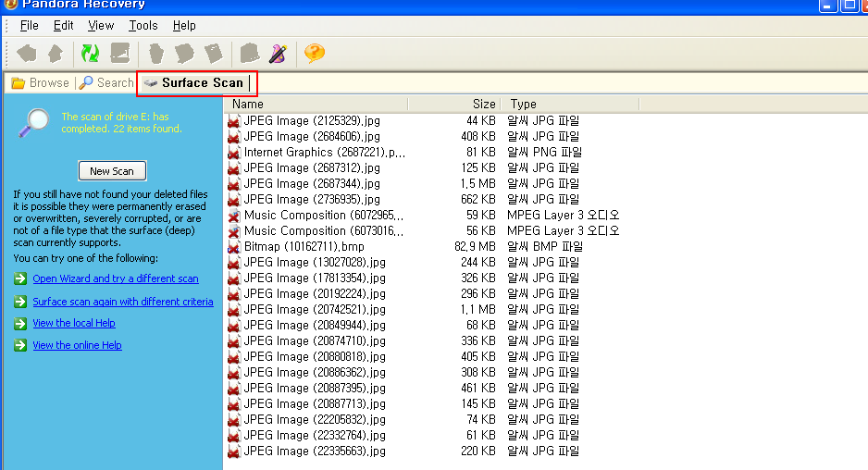Click the 알씨 PNG 파일 type cell

[x=544, y=153]
